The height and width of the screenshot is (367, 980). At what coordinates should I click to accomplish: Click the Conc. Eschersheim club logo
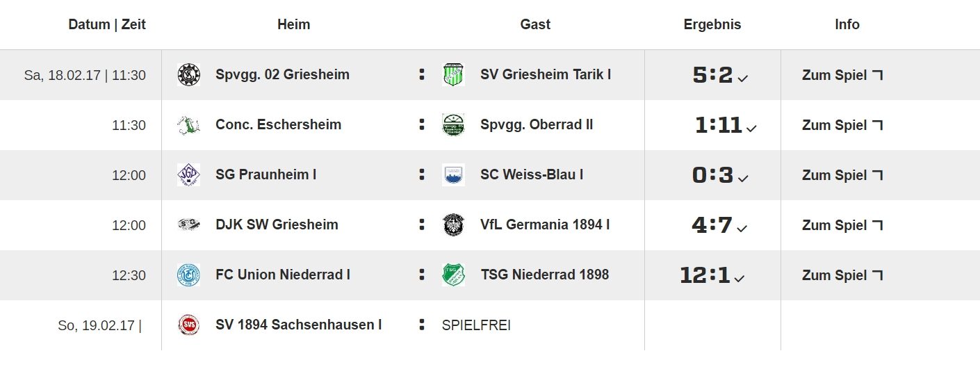coord(188,125)
